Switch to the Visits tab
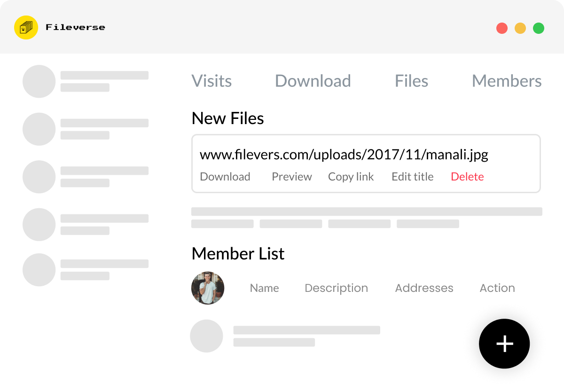The height and width of the screenshot is (392, 564). pos(211,81)
